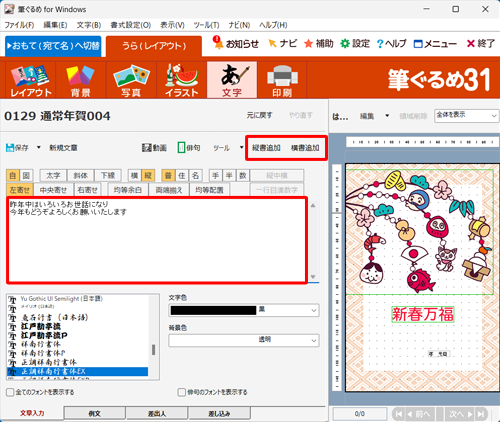Viewport: 500px width, 422px height.
Task: Select the 正調祥南行書体EX font row
Action: (77, 371)
